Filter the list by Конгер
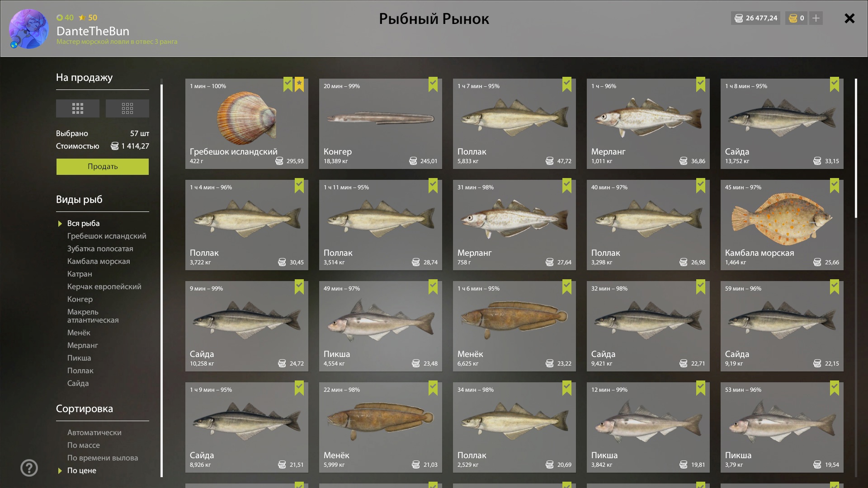Screen dimensions: 868x488 (80, 299)
